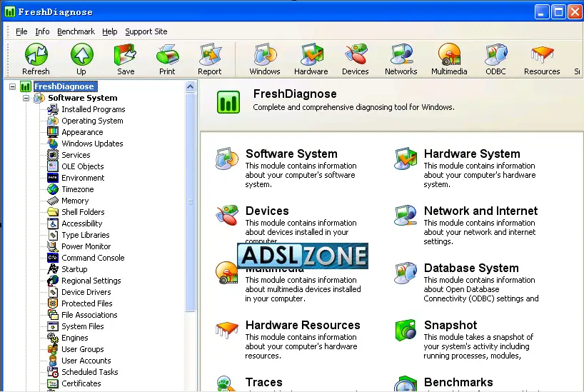584x392 pixels.
Task: Select Environment in the tree
Action: pyautogui.click(x=83, y=178)
